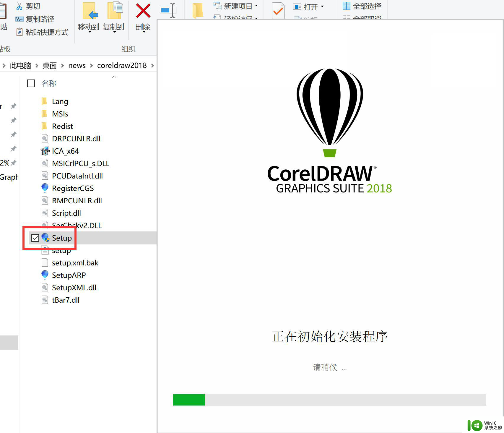Image resolution: width=504 pixels, height=433 pixels.
Task: Click news in the address bar
Action: (77, 65)
